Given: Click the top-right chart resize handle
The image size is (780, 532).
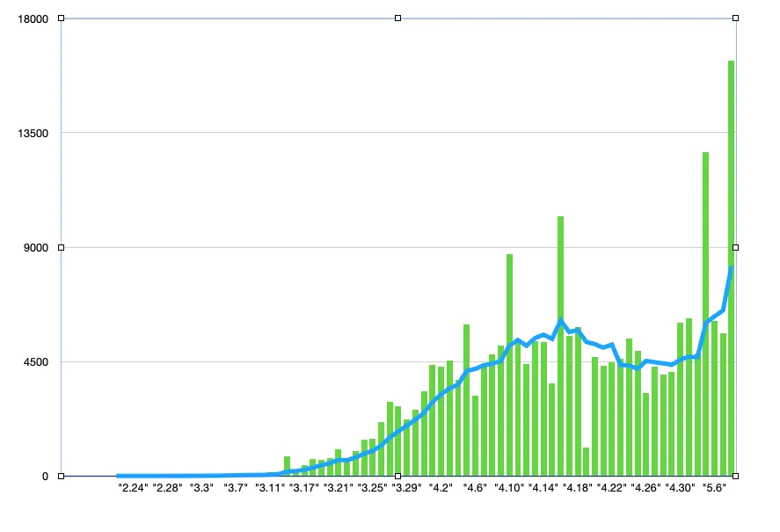Looking at the screenshot, I should 735,18.
